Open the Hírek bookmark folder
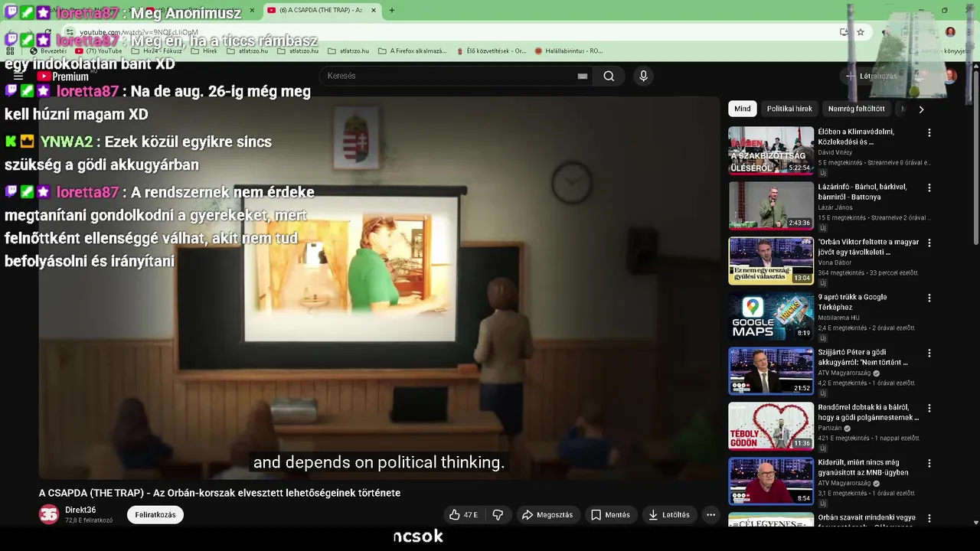This screenshot has width=980, height=551. click(x=204, y=51)
